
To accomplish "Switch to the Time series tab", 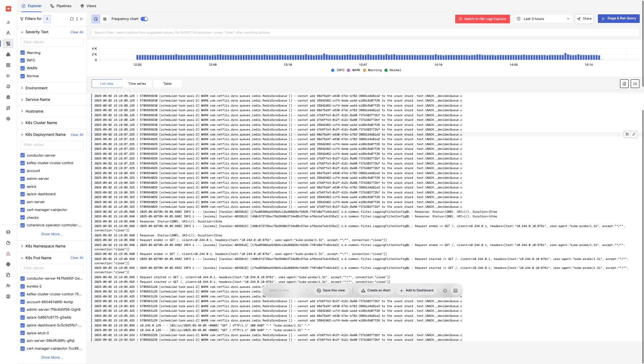I will pyautogui.click(x=137, y=84).
